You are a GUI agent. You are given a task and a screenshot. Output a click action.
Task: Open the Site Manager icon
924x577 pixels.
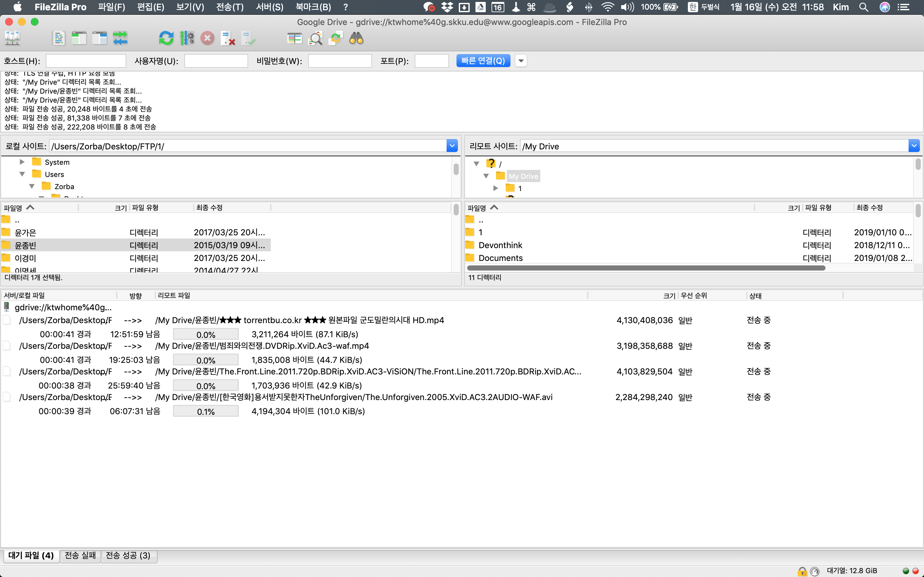tap(12, 38)
